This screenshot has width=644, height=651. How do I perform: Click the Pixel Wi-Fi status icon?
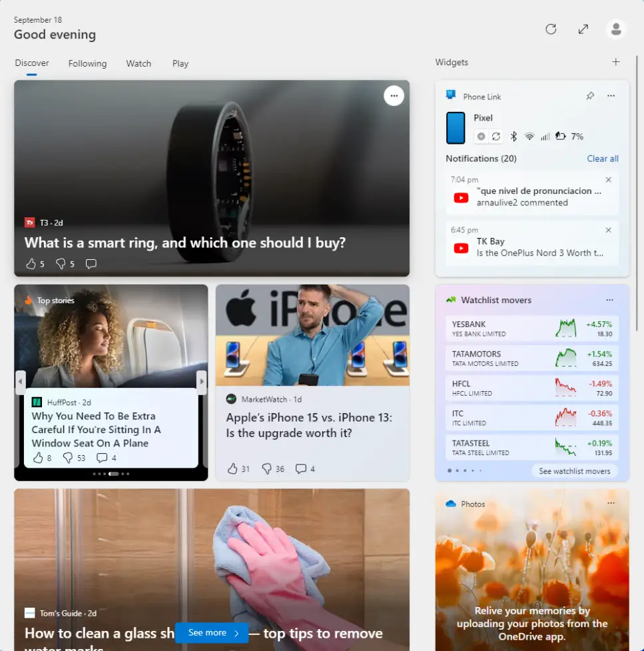pos(529,136)
